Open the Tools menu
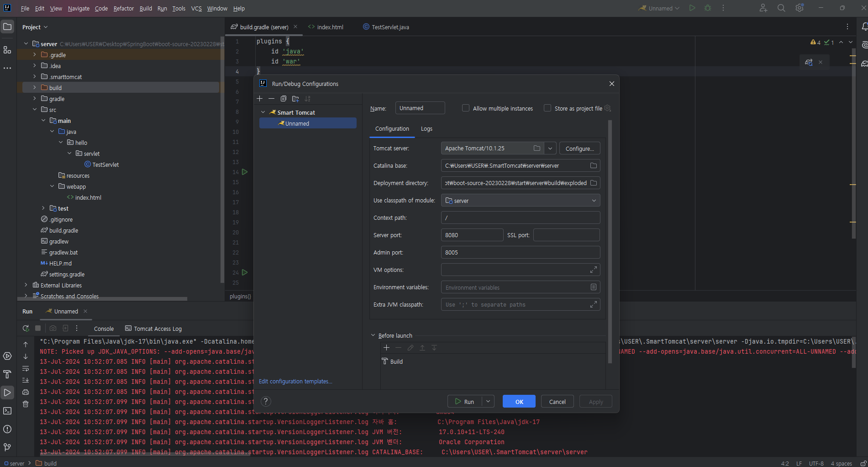The width and height of the screenshot is (868, 467). point(179,8)
